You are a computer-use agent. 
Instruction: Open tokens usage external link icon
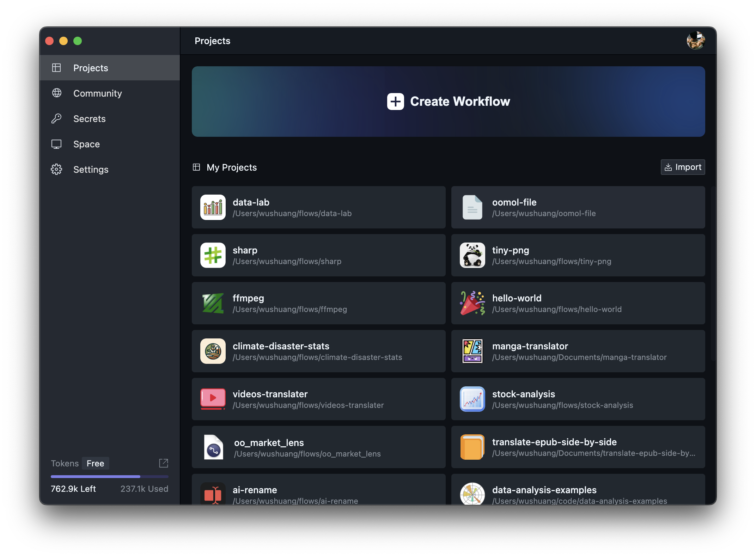coord(164,463)
